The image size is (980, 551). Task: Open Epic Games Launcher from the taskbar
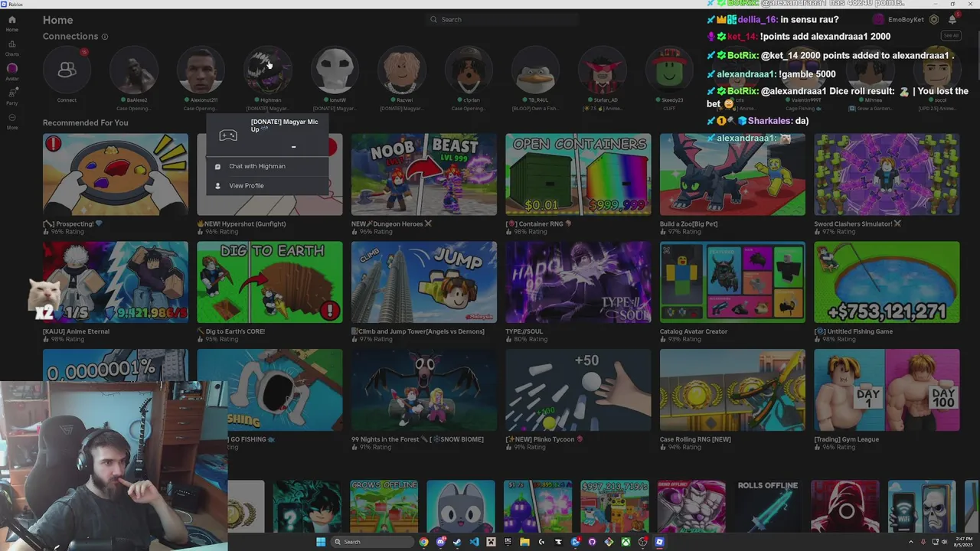pyautogui.click(x=508, y=542)
